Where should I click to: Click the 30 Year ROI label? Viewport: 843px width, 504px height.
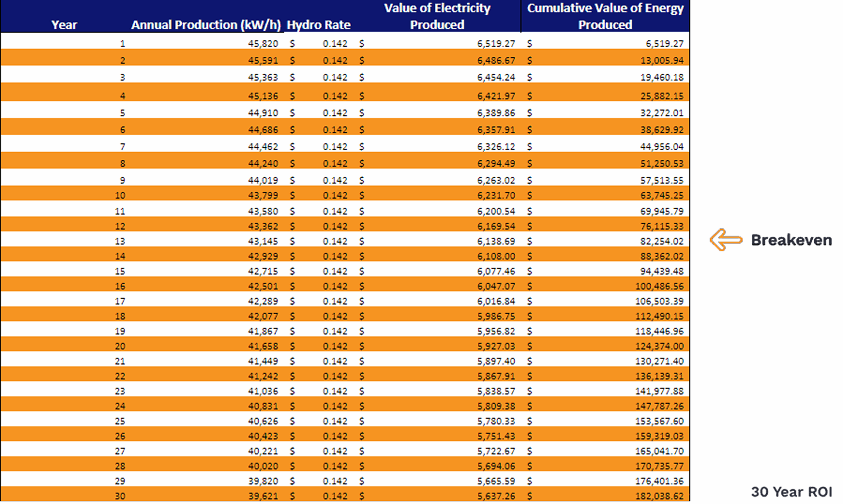click(792, 491)
